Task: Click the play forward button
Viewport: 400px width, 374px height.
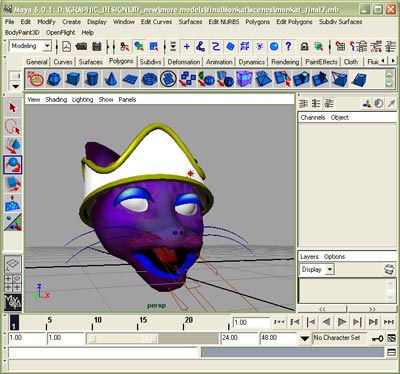Action: tap(342, 322)
